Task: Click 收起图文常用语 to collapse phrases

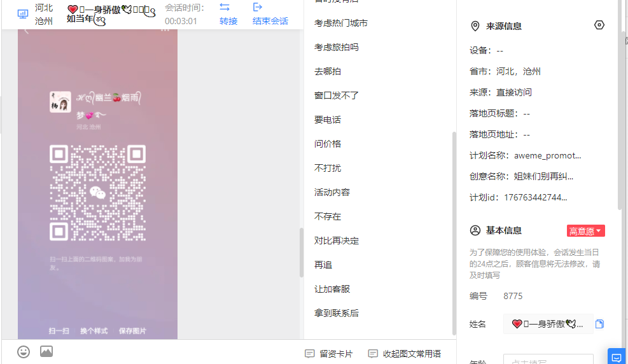Action: tap(405, 354)
